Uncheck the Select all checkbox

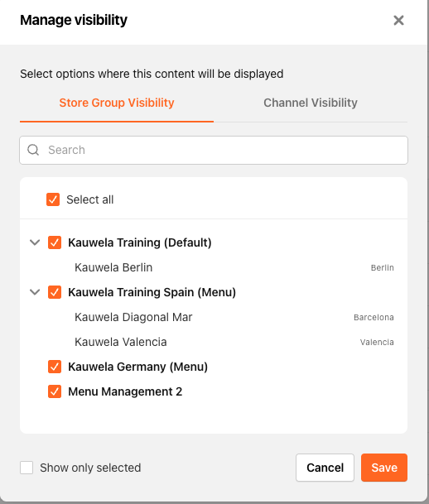point(53,199)
